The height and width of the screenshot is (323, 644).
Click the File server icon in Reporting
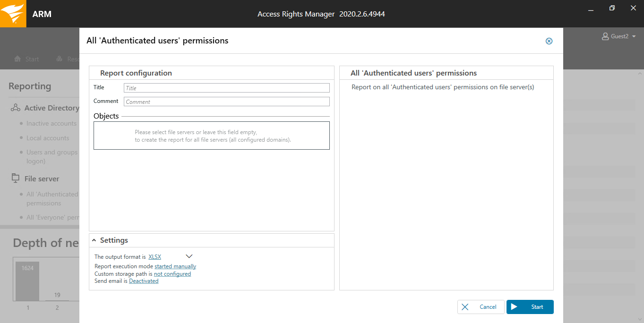pyautogui.click(x=16, y=178)
